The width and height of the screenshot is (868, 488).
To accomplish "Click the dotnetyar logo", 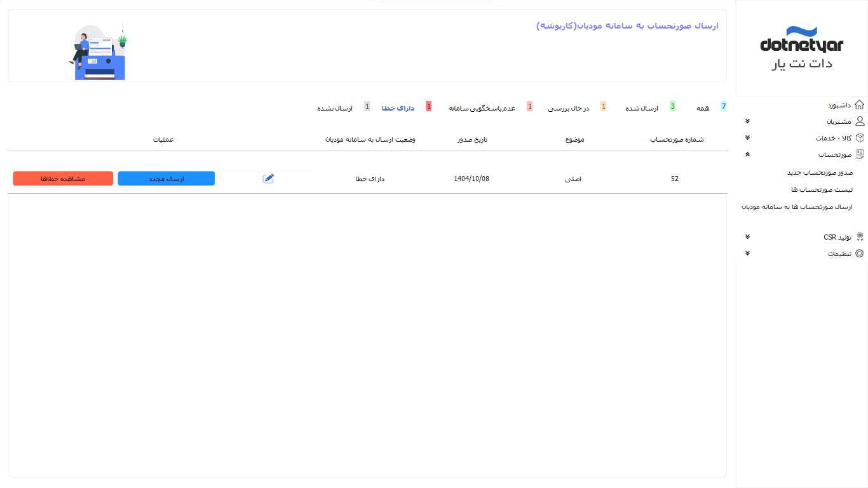I will click(801, 48).
